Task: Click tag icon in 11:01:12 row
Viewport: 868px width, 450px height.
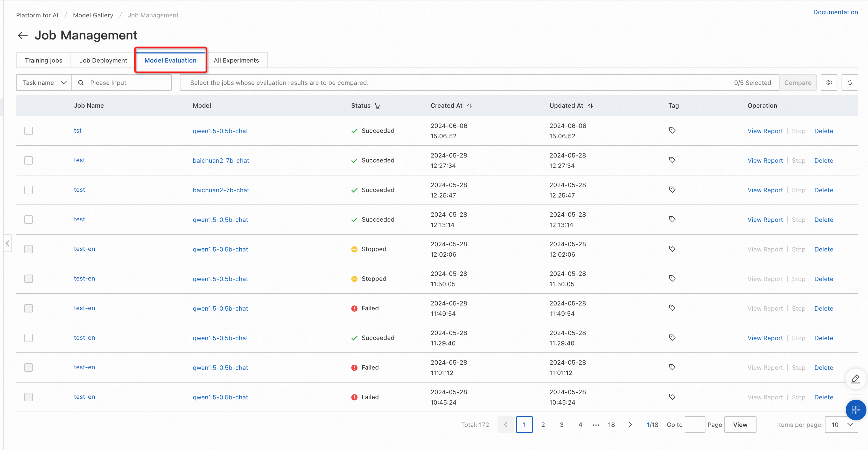Action: [x=672, y=367]
